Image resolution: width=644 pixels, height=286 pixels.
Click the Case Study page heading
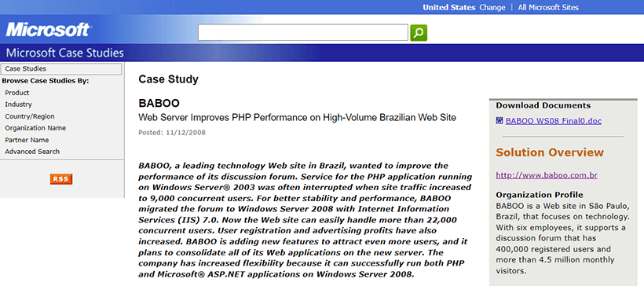[x=168, y=79]
